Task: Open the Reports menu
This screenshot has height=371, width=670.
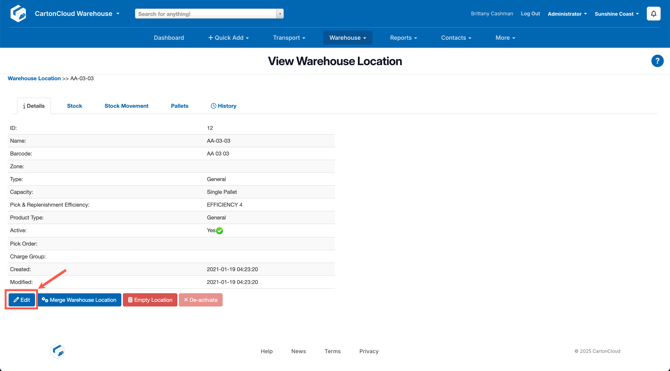Action: pos(403,38)
